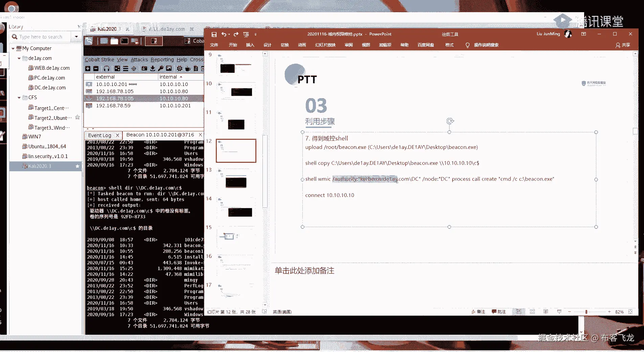Switch to the 开始 ribbon tab

(233, 45)
